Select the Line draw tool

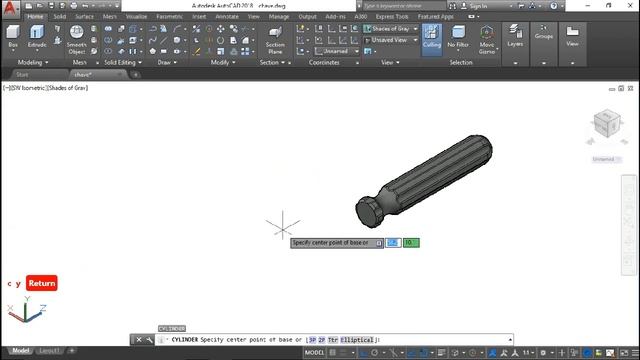(x=164, y=40)
